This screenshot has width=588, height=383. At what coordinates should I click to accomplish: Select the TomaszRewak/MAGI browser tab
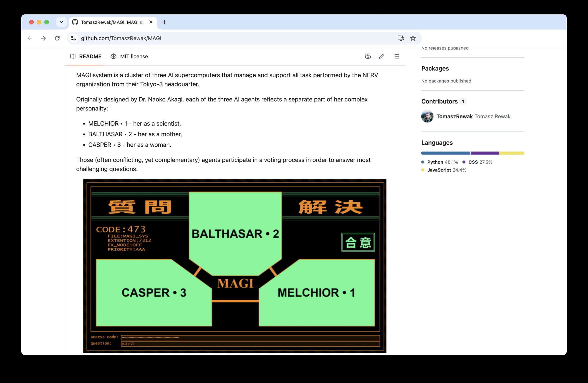tap(113, 22)
